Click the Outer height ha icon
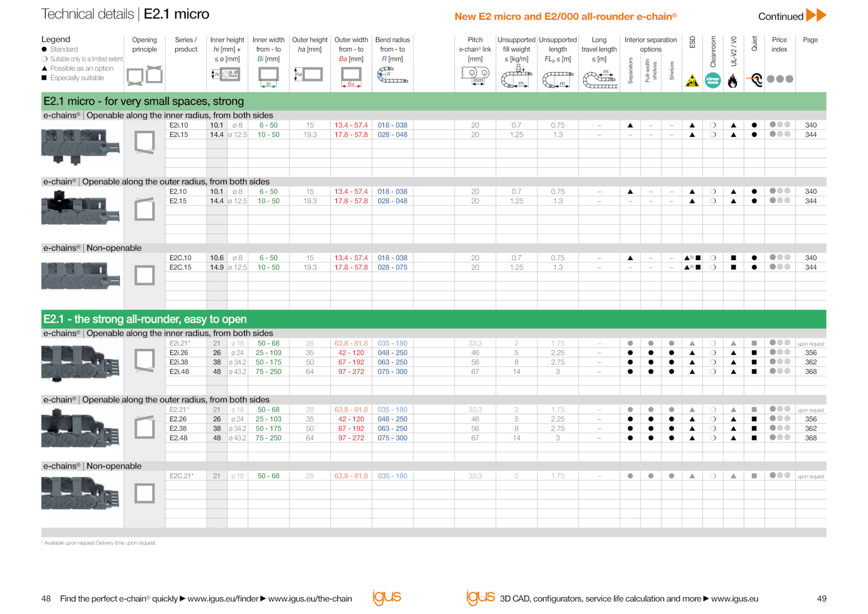This screenshot has width=868, height=614. (x=308, y=74)
